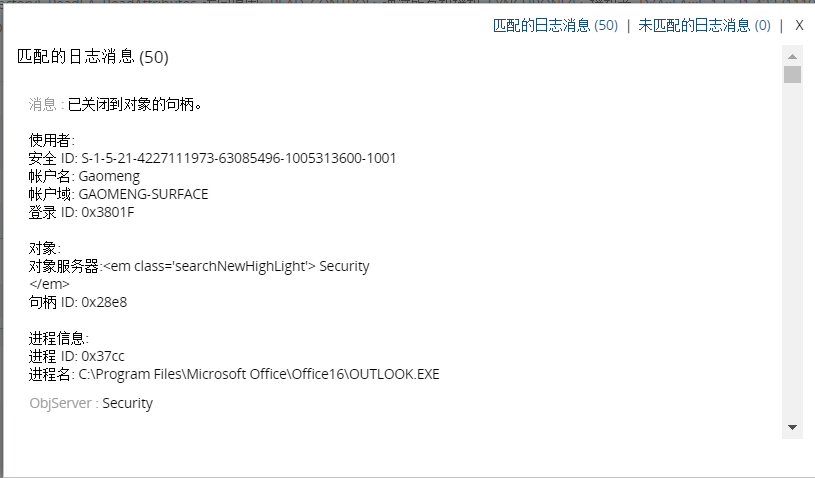Click the 进程 ID 0x37cc line
Image resolution: width=815 pixels, height=478 pixels.
[x=77, y=356]
